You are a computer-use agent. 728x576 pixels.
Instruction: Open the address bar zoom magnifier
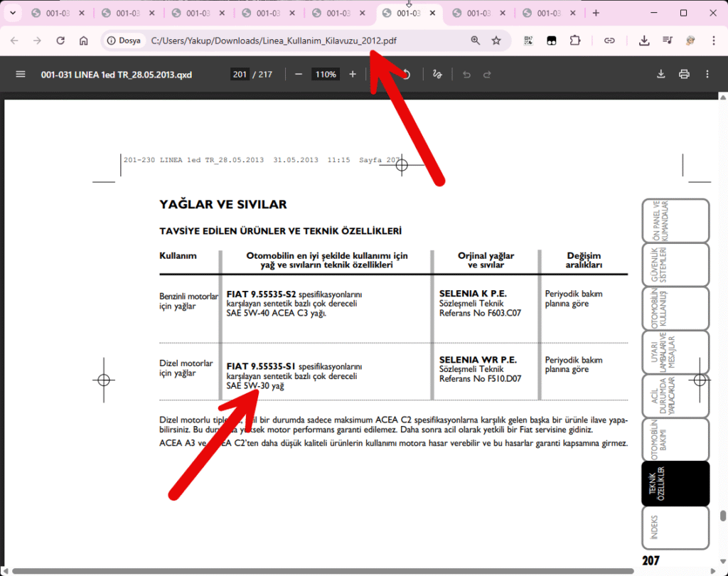point(476,41)
